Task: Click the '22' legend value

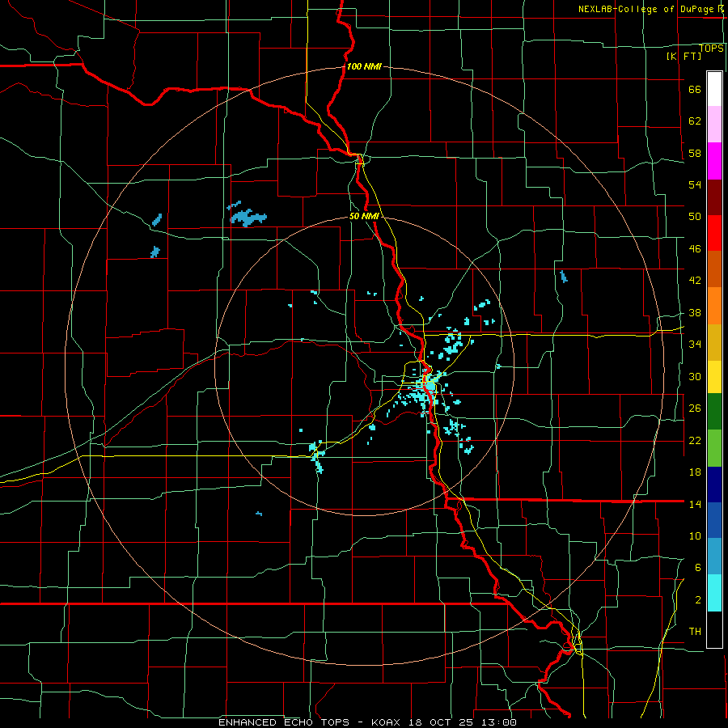Action: click(695, 440)
